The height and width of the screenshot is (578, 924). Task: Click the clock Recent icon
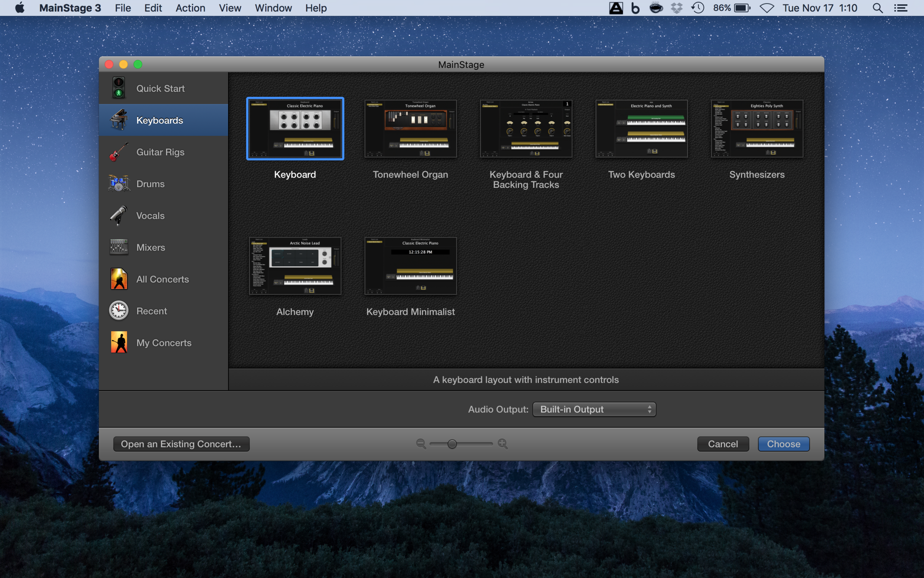pos(119,310)
